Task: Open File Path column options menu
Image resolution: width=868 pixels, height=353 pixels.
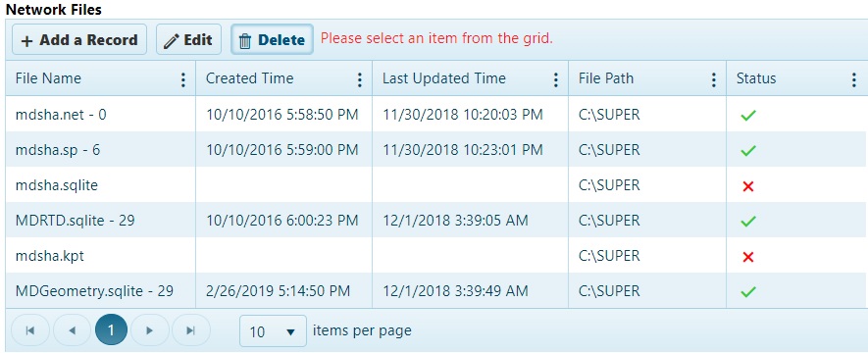Action: (714, 79)
